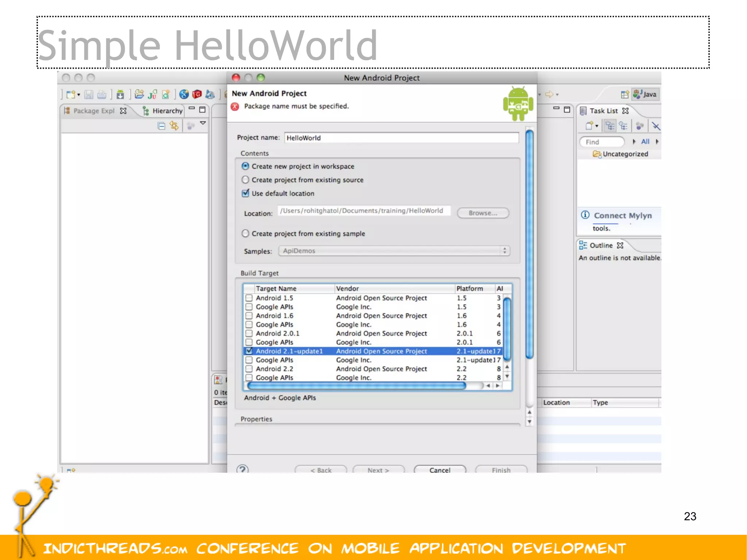The image size is (747, 560).
Task: Expand the working set arrow before All
Action: coord(634,142)
